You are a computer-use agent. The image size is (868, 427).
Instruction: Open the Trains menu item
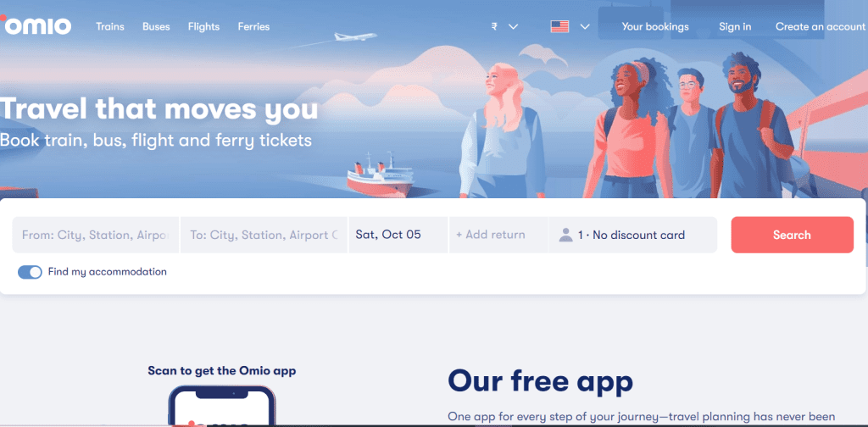point(110,26)
